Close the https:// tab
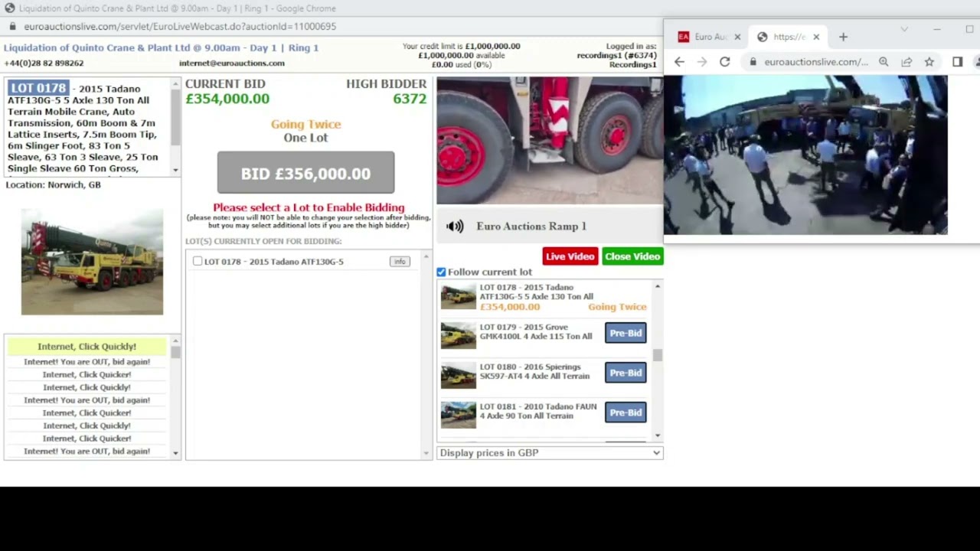The width and height of the screenshot is (980, 551). click(816, 37)
